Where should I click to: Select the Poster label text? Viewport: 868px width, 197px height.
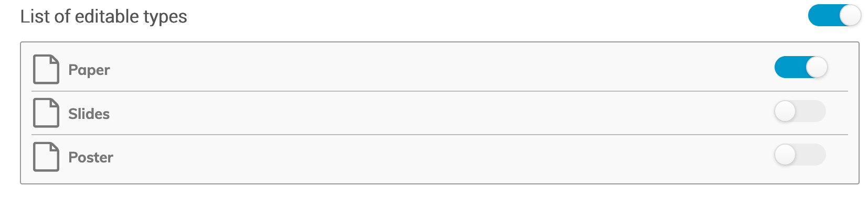pos(91,157)
